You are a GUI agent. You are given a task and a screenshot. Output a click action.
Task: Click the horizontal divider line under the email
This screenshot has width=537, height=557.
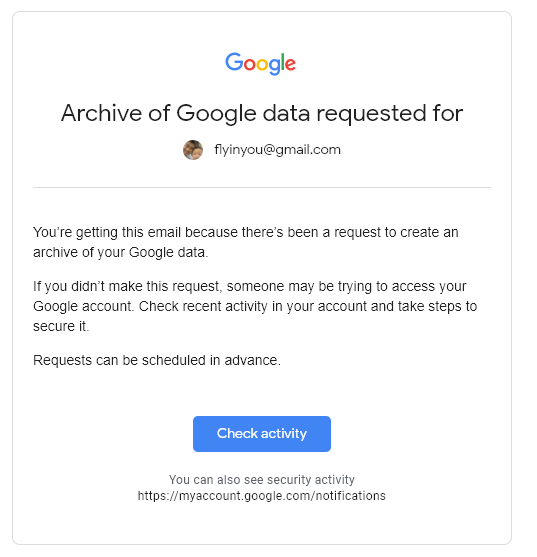point(262,187)
